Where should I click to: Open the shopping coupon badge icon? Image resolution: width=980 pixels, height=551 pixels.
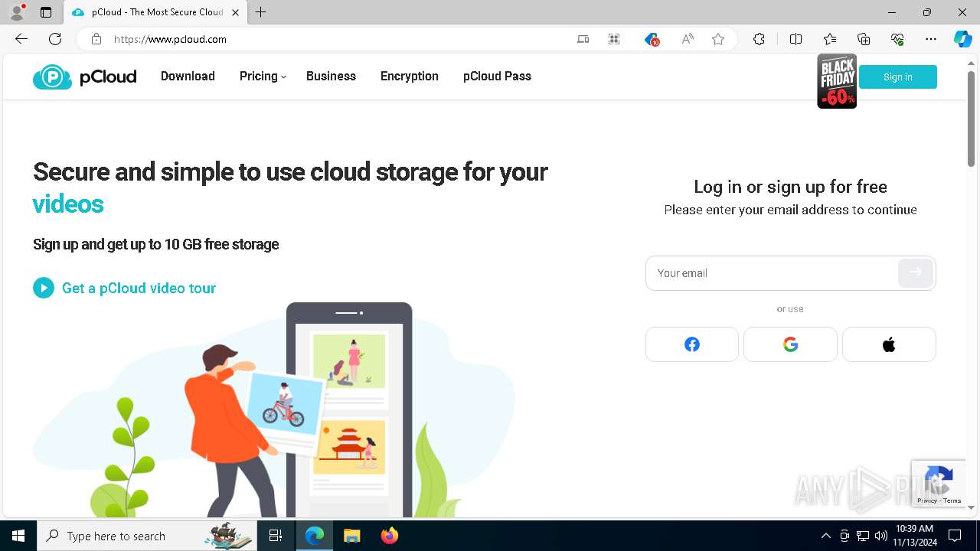(x=651, y=39)
